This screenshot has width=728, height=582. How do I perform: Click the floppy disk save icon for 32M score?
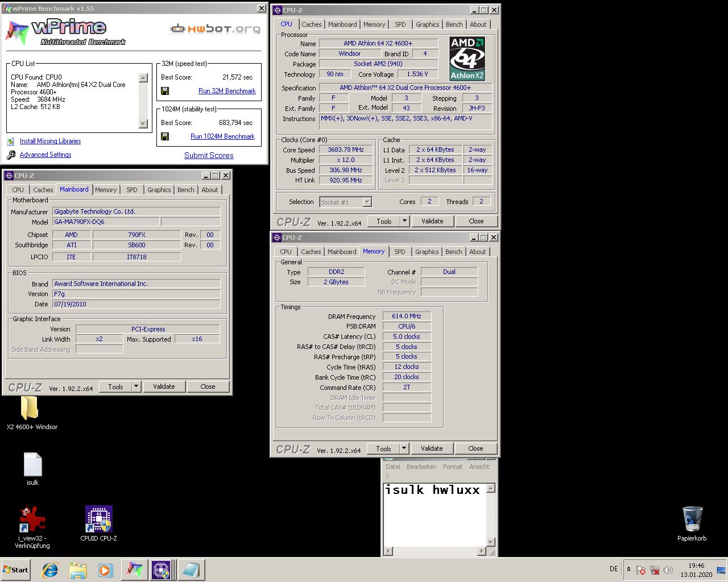(165, 91)
